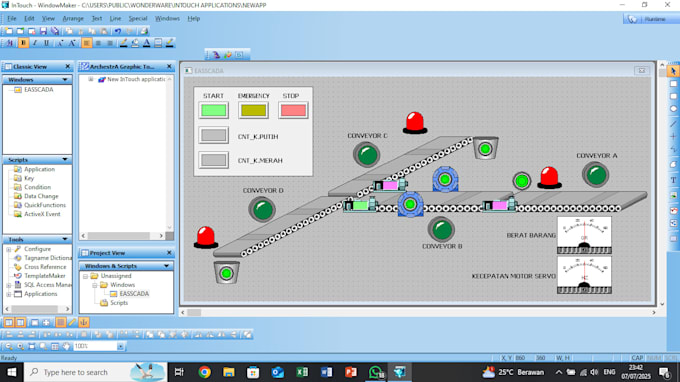Screen dimensions: 680x382
Task: Toggle Snap to Grid anchor icon
Action: pos(84,322)
